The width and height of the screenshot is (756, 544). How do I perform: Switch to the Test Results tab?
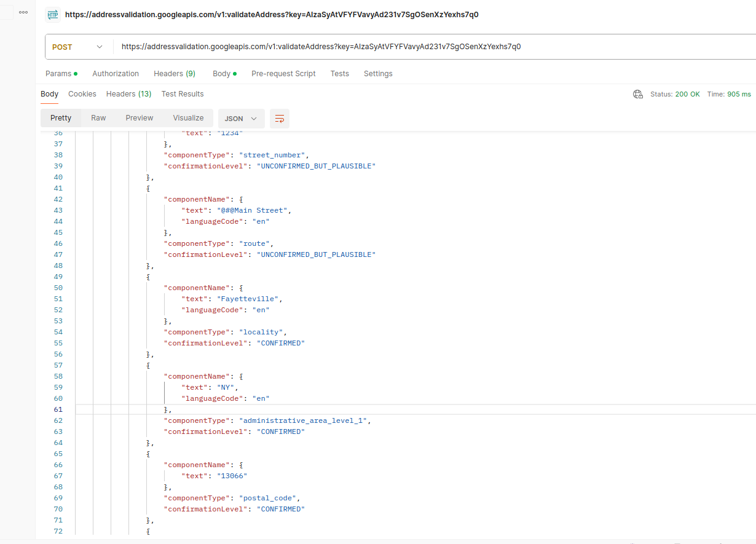point(183,94)
